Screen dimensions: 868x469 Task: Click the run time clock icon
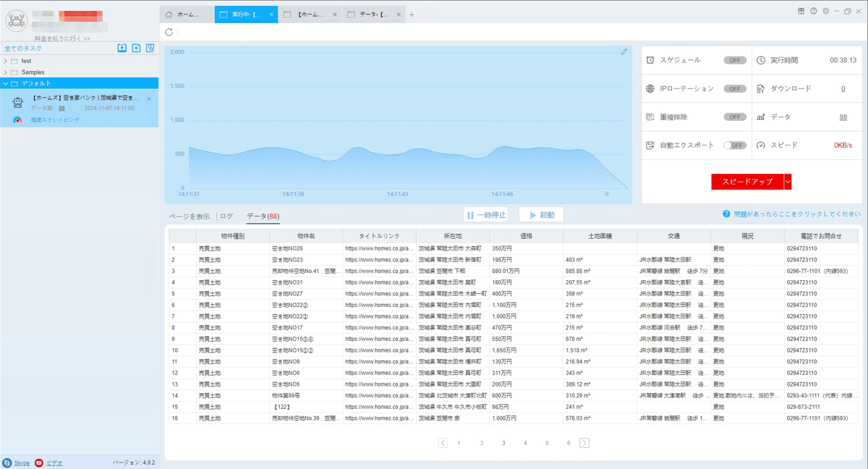click(761, 60)
